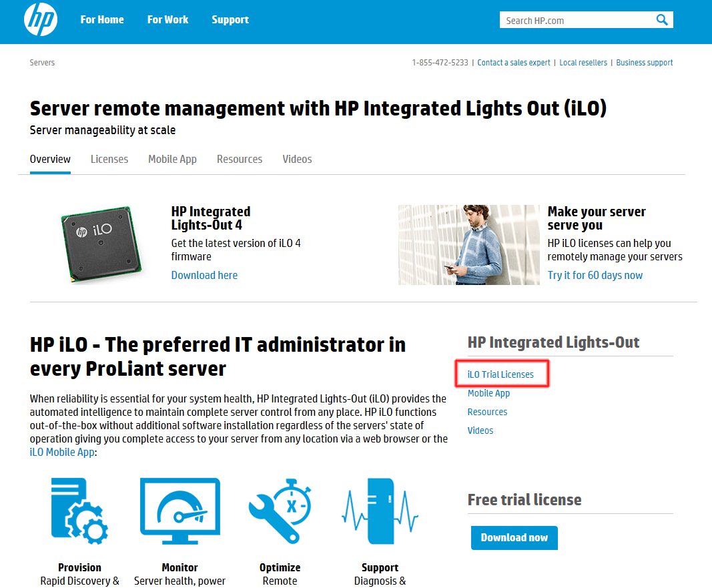
Task: Switch to the Licenses tab
Action: (x=109, y=160)
